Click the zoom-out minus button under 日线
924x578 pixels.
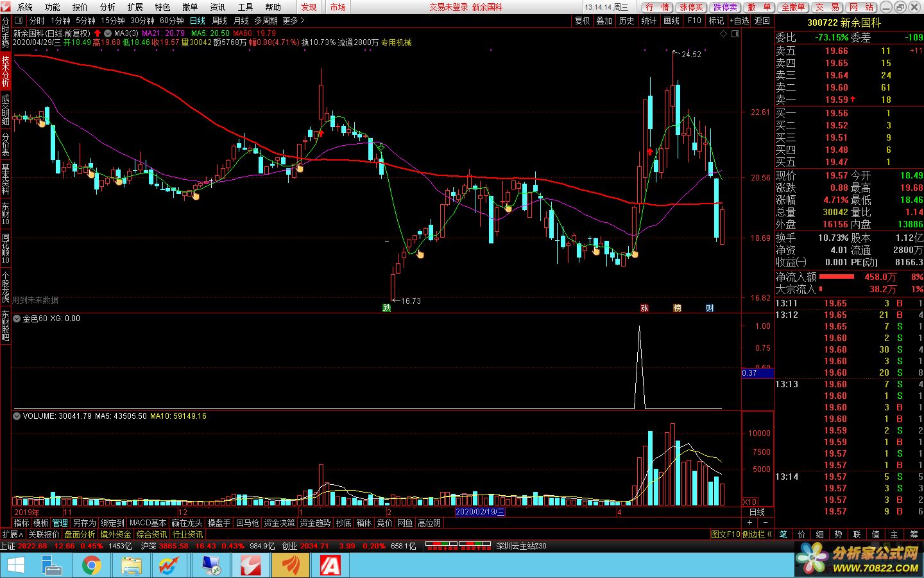coord(765,523)
